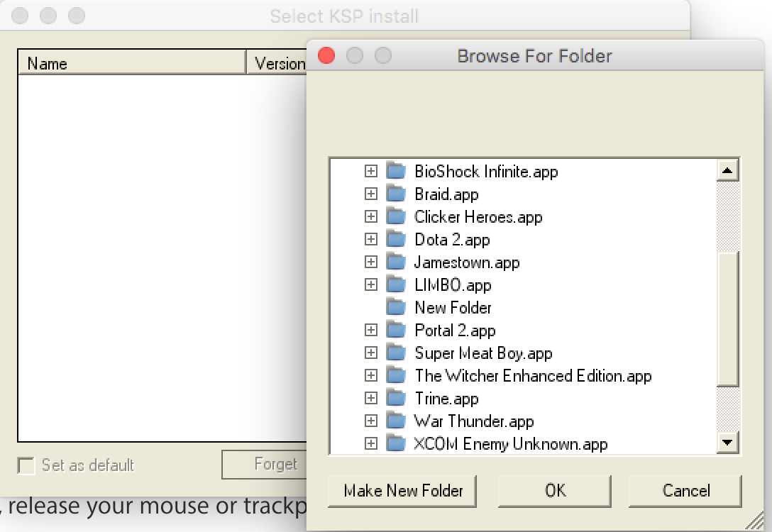Close the Browse For Folder dialog
The image size is (772, 532).
coord(326,55)
